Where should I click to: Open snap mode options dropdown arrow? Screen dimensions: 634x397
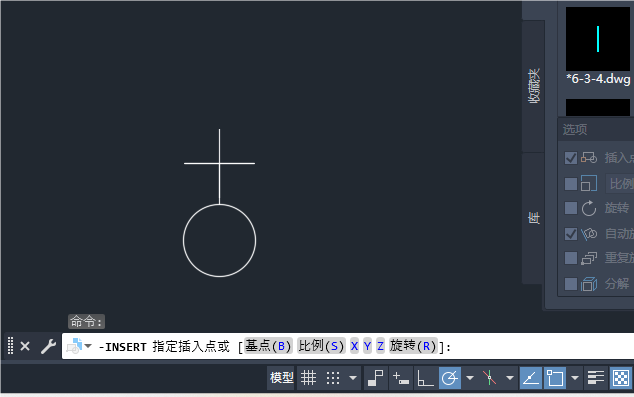coord(353,378)
